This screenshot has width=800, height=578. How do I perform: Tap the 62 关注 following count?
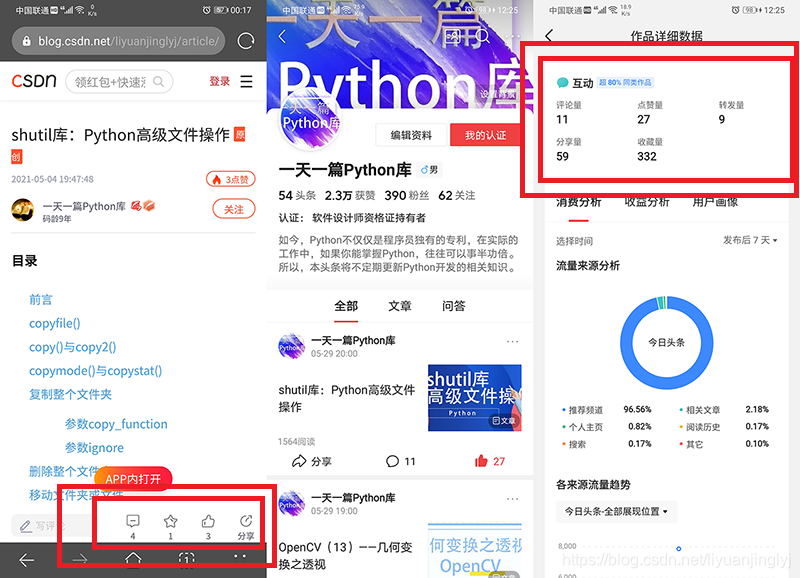pyautogui.click(x=457, y=195)
